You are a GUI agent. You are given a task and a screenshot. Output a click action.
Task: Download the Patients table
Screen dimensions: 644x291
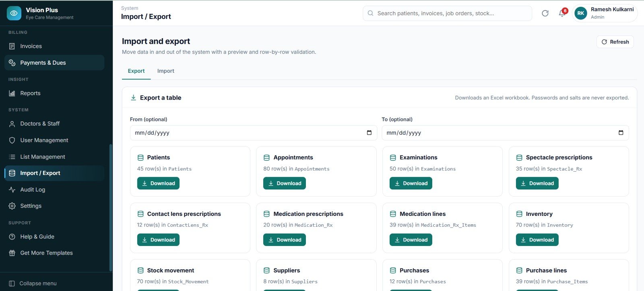point(158,183)
